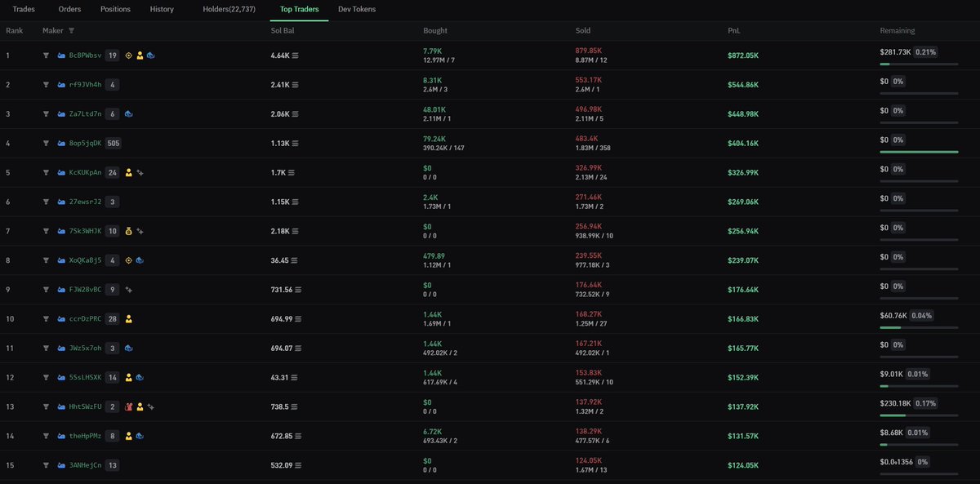The image size is (980, 484).
Task: Click the blue dolphin icon on Za7Ltd7n row
Action: [129, 114]
